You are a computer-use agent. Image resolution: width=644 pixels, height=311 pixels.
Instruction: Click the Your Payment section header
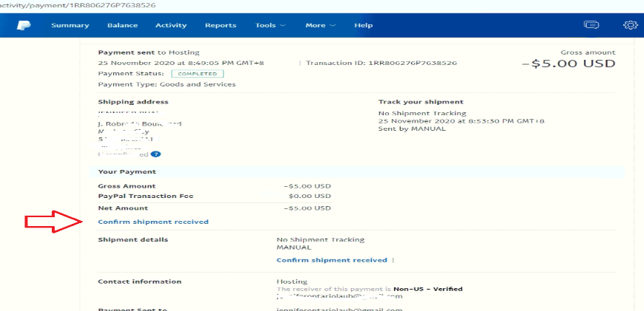[127, 171]
